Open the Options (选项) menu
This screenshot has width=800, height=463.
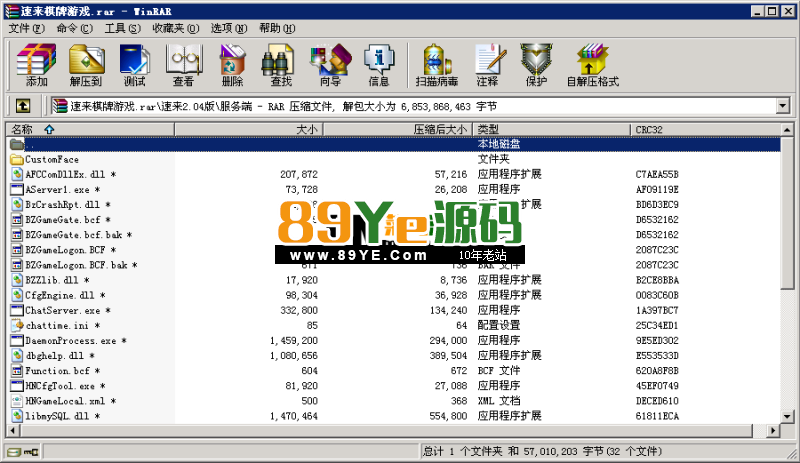[229, 28]
